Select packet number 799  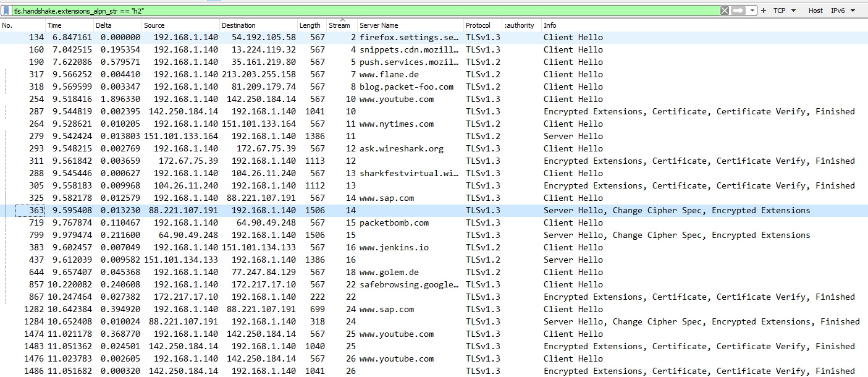434,235
